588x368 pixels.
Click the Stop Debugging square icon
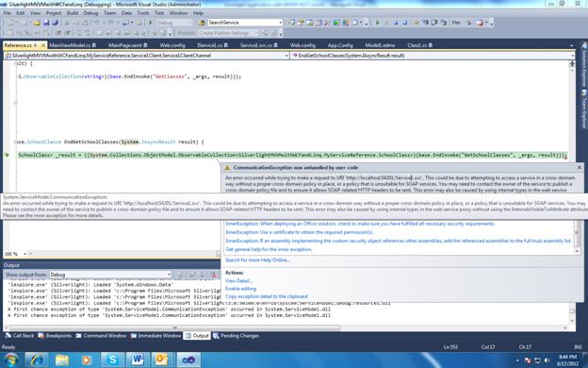396,23
